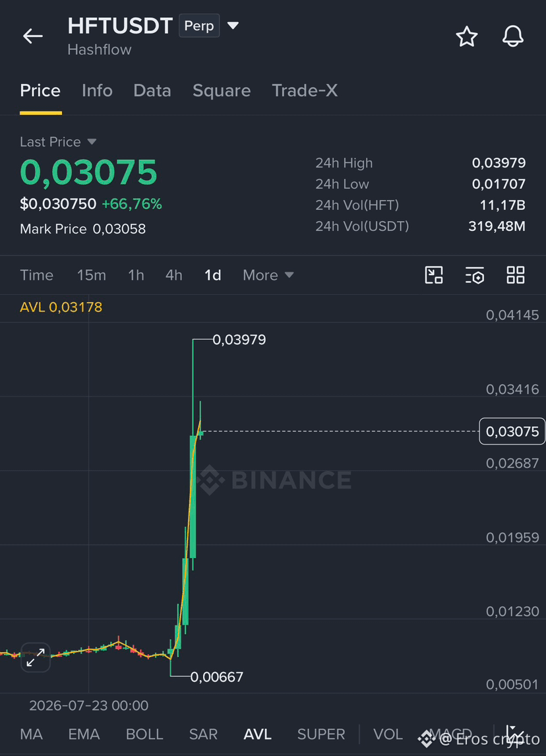Image resolution: width=546 pixels, height=756 pixels.
Task: Toggle the SAR indicator
Action: coord(203,734)
